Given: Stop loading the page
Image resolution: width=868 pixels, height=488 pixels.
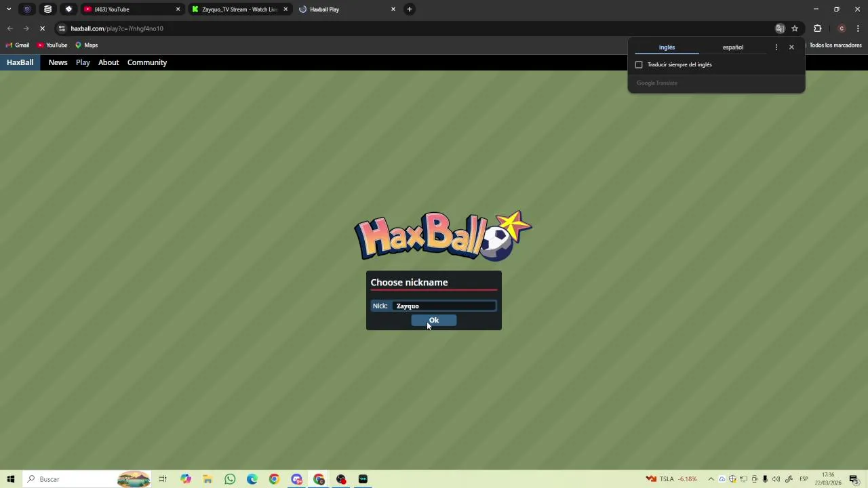Looking at the screenshot, I should pos(42,28).
